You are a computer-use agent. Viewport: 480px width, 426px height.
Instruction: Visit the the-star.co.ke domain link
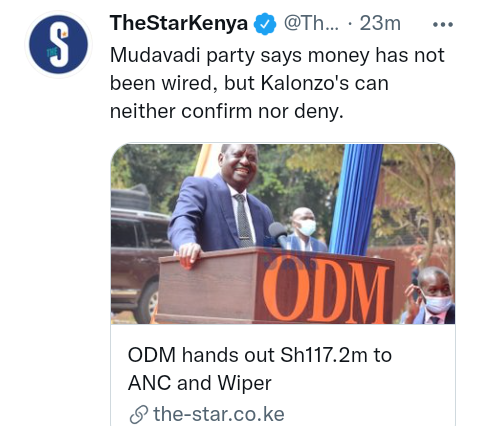pos(219,414)
